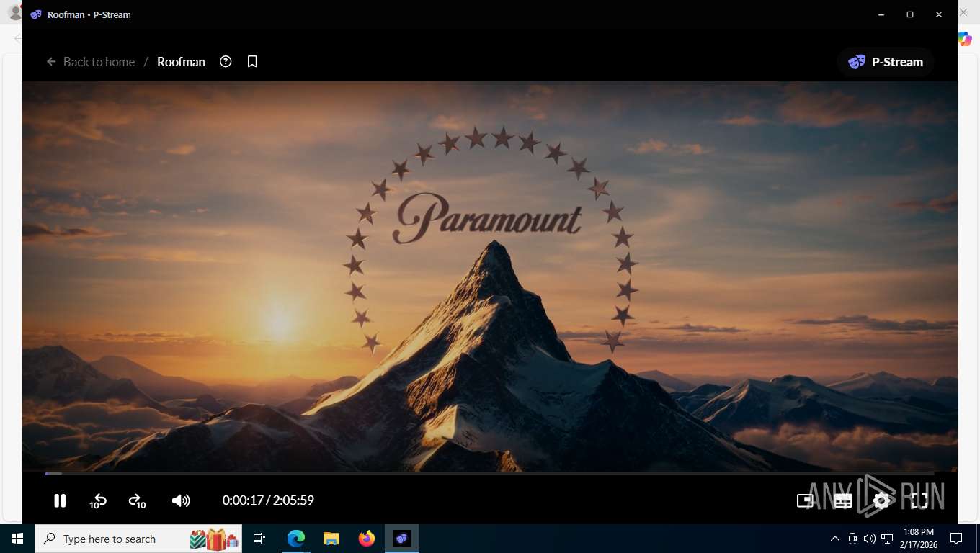Click the Paramount video frame

(490, 276)
